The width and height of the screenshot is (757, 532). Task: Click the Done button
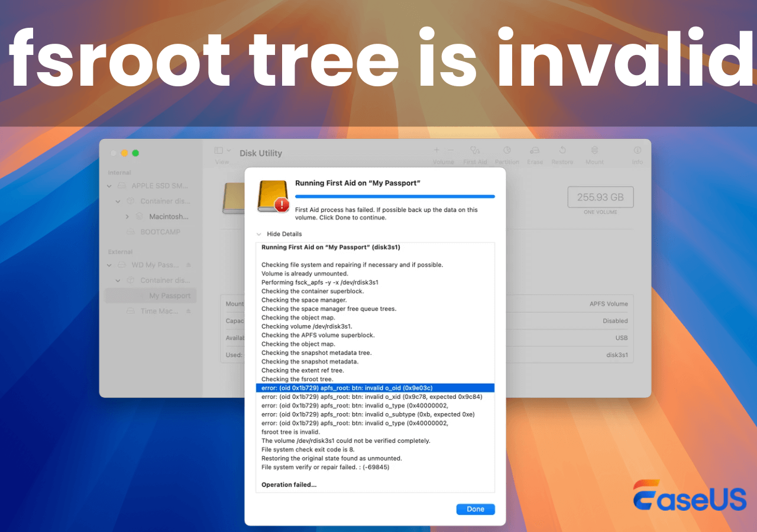475,509
